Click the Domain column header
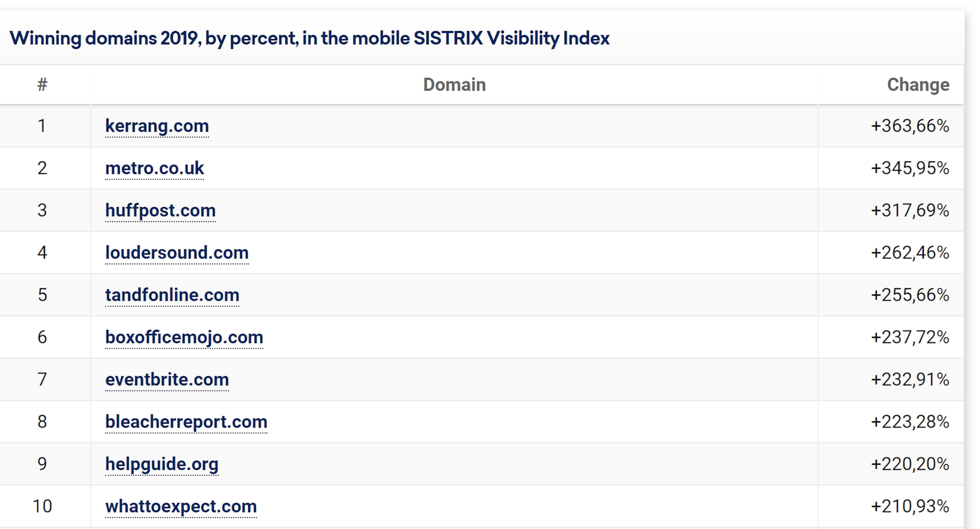 tap(454, 85)
